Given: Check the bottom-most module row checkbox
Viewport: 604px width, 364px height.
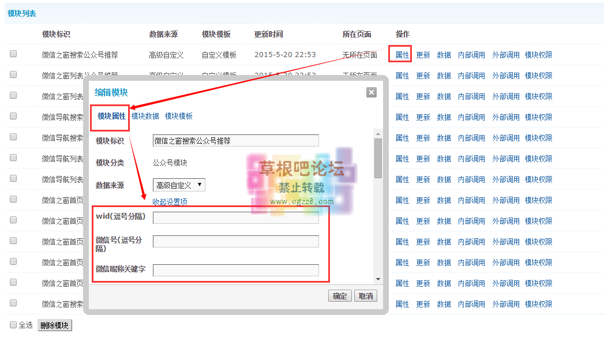Looking at the screenshot, I should [13, 304].
